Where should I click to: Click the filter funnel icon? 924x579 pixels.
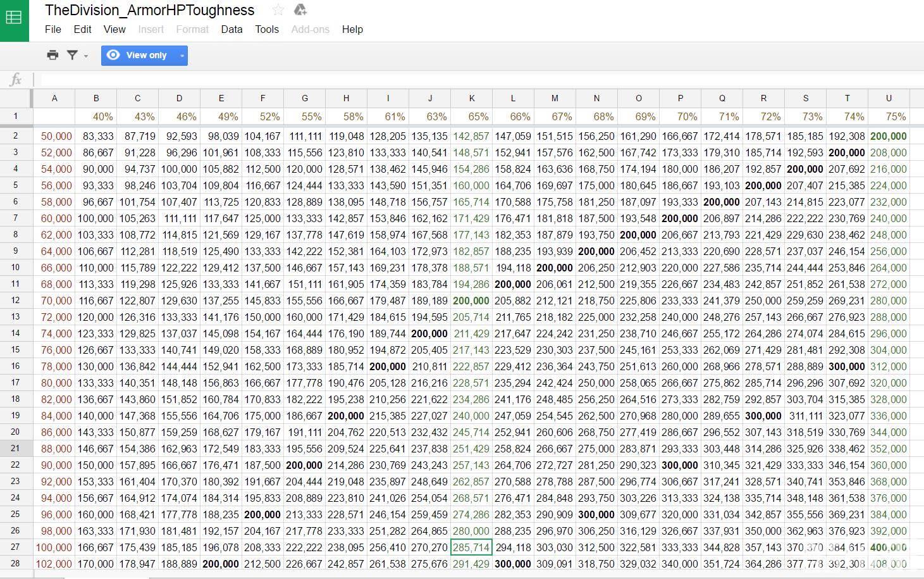pyautogui.click(x=72, y=55)
